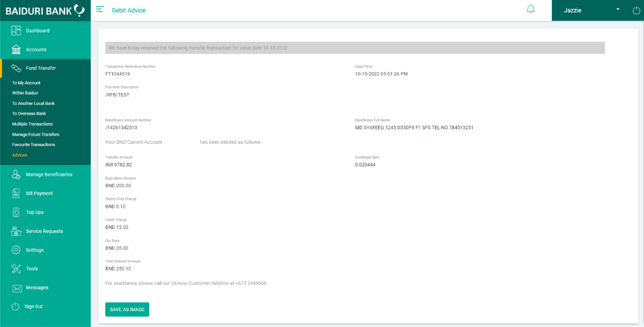
Task: Open Service Requests menu label
Action: pyautogui.click(x=44, y=231)
